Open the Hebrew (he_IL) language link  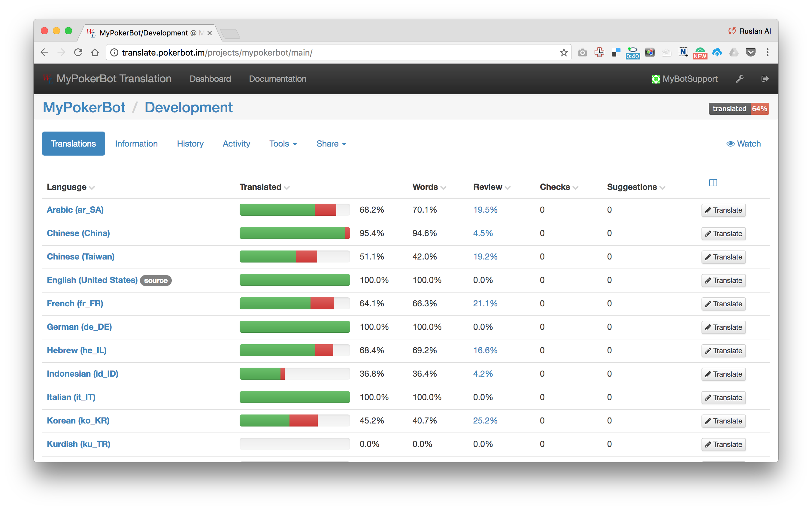(77, 351)
